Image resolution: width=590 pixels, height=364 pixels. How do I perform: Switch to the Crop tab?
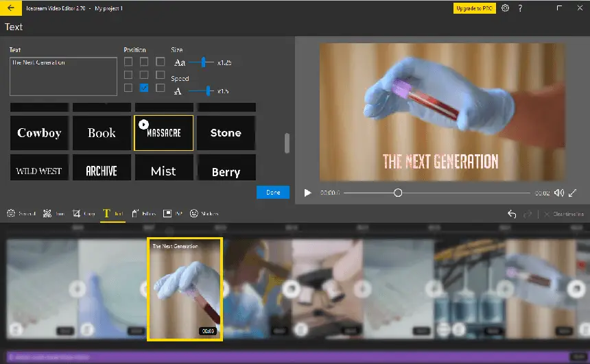[84, 214]
